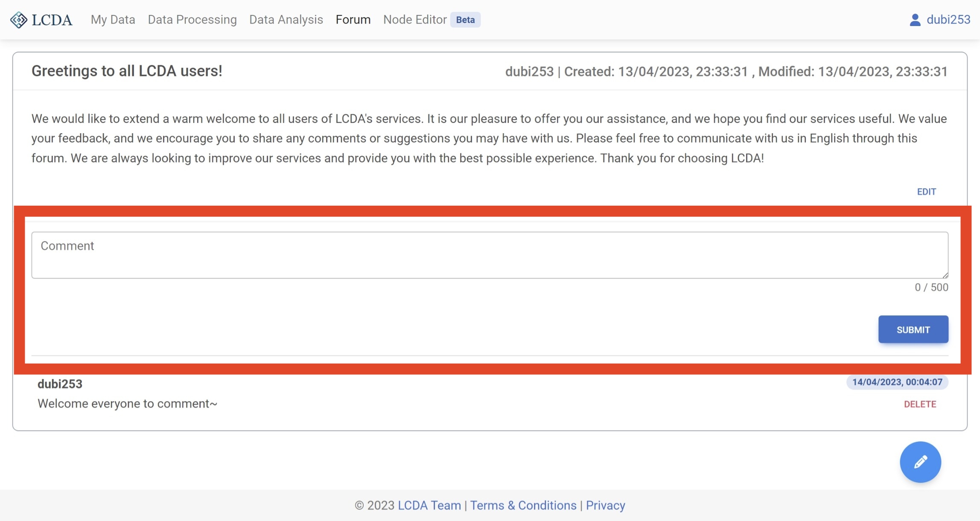Go to Data Processing page
Viewport: 980px width, 521px height.
(x=192, y=20)
